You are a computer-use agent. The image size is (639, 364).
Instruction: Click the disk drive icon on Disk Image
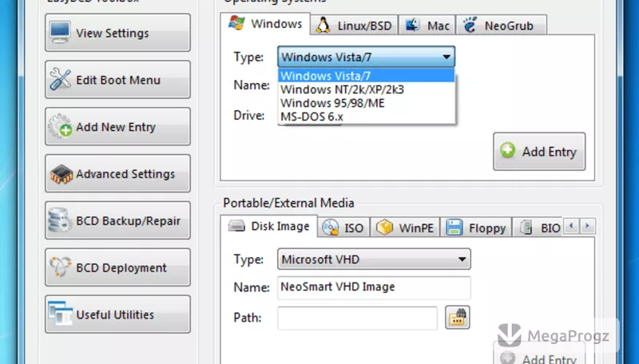click(x=236, y=226)
